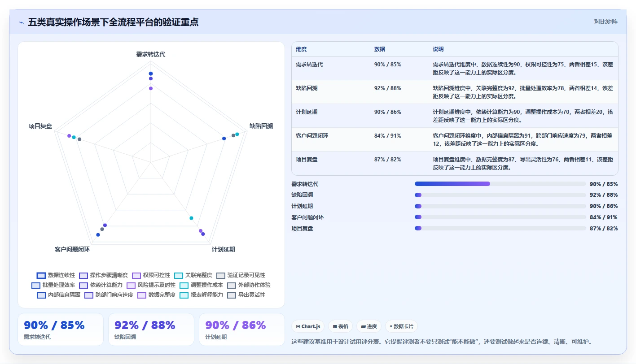Click the table value 84% / 91%
The image size is (636, 364).
(388, 135)
